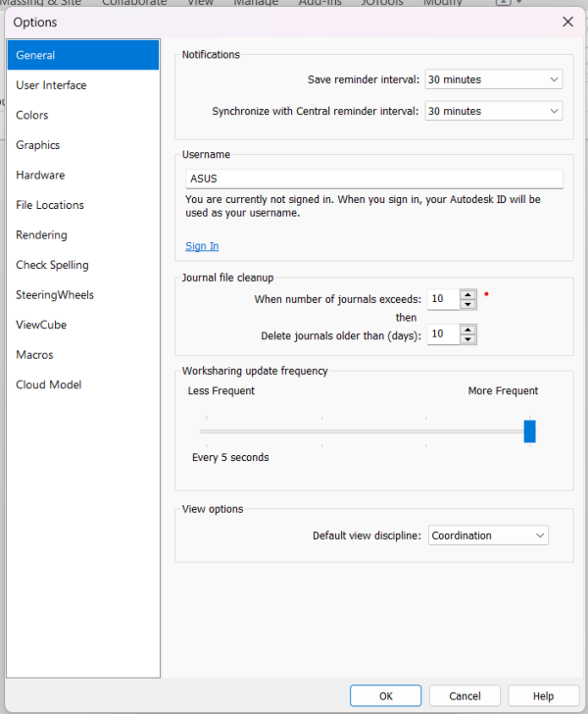This screenshot has height=714, width=588.
Task: Open Save reminder interval dropdown
Action: point(494,79)
